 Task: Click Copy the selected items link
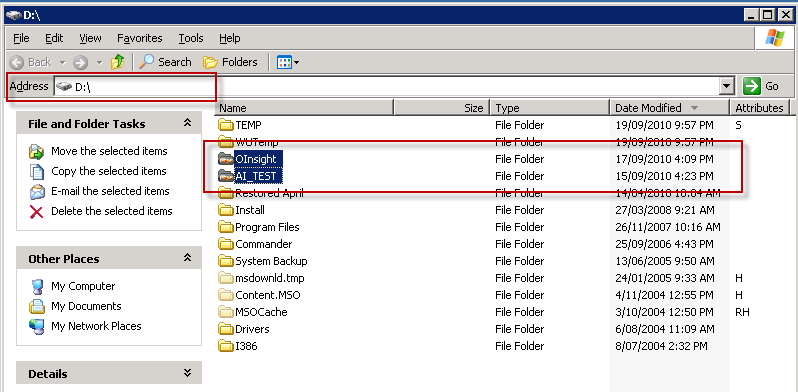pyautogui.click(x=108, y=171)
